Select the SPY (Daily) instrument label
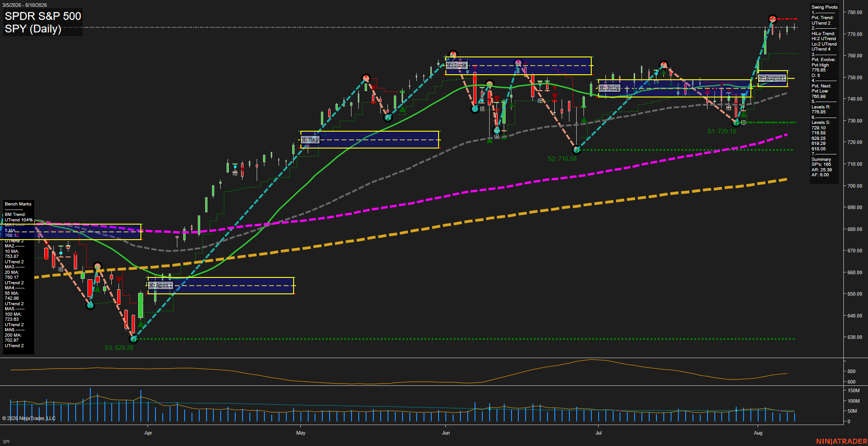The height and width of the screenshot is (446, 868). [33, 29]
